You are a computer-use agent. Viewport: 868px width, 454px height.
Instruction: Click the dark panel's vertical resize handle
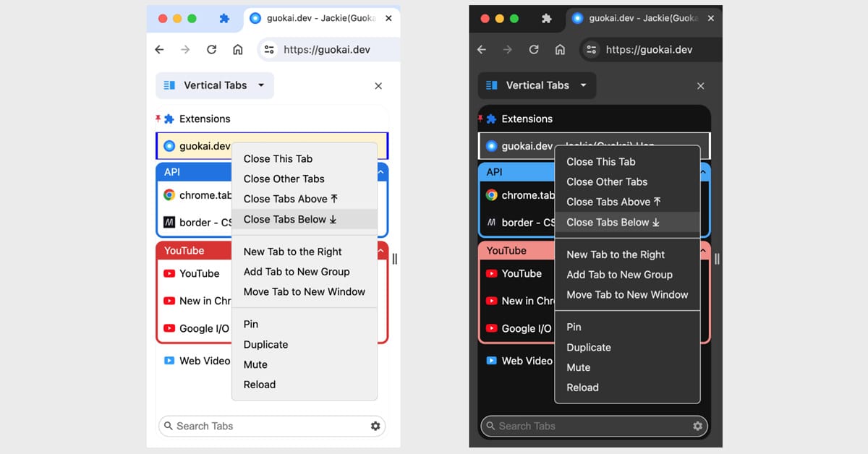tap(717, 259)
